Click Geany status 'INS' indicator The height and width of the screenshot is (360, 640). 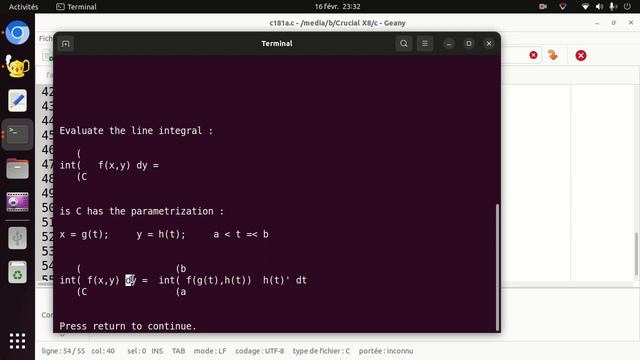pos(157,351)
